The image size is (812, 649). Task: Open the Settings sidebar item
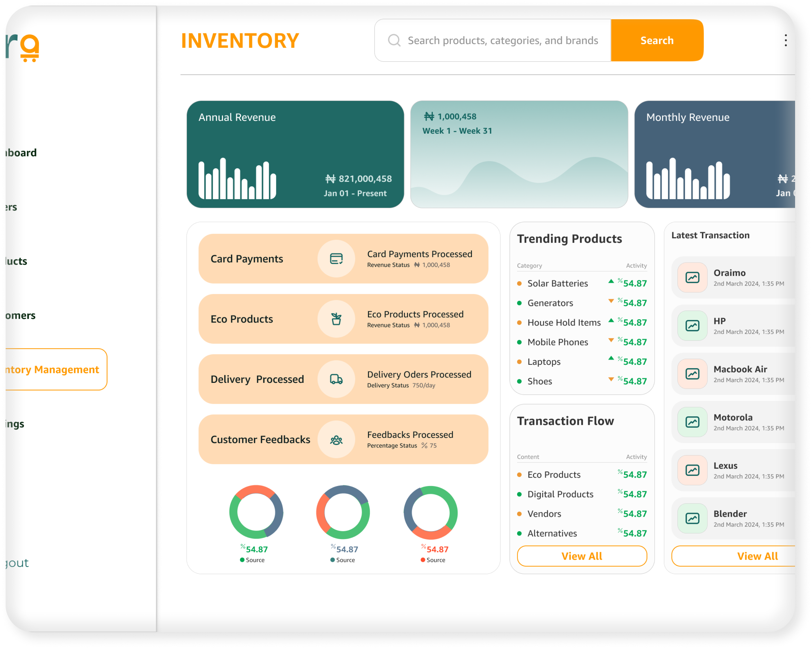click(x=15, y=424)
